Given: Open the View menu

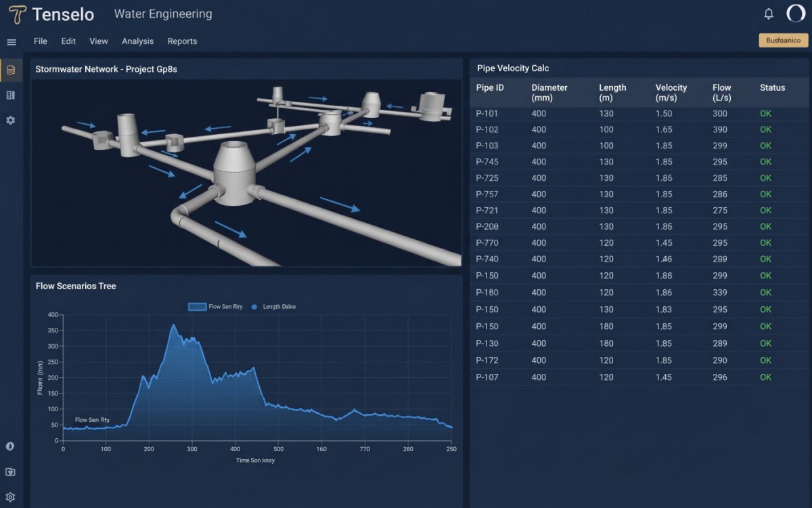Looking at the screenshot, I should pyautogui.click(x=99, y=41).
